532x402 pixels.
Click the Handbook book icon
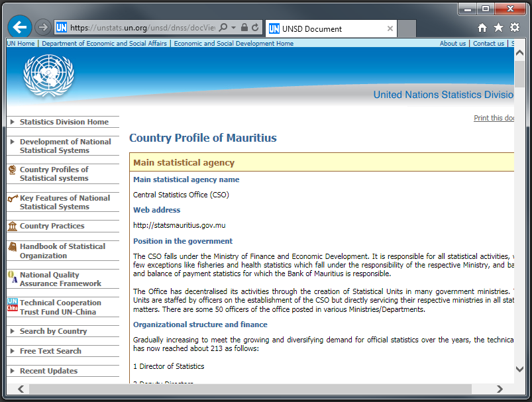tap(12, 246)
